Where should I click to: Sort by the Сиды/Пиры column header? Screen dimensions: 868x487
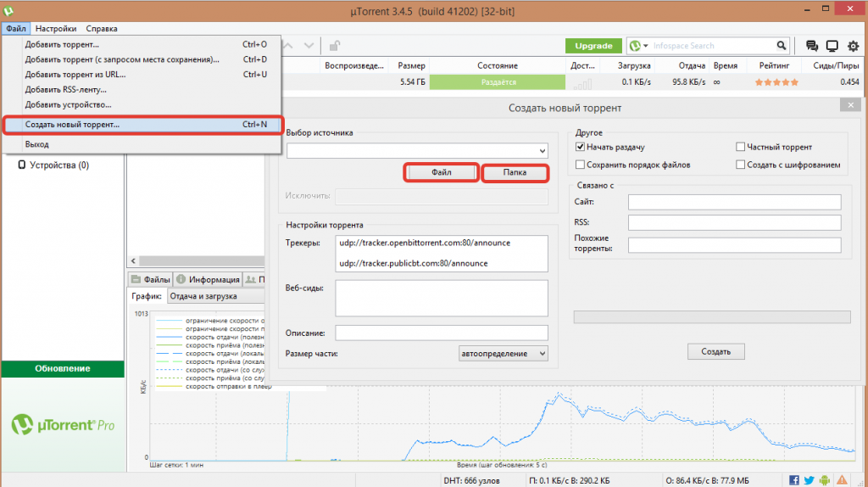point(835,65)
